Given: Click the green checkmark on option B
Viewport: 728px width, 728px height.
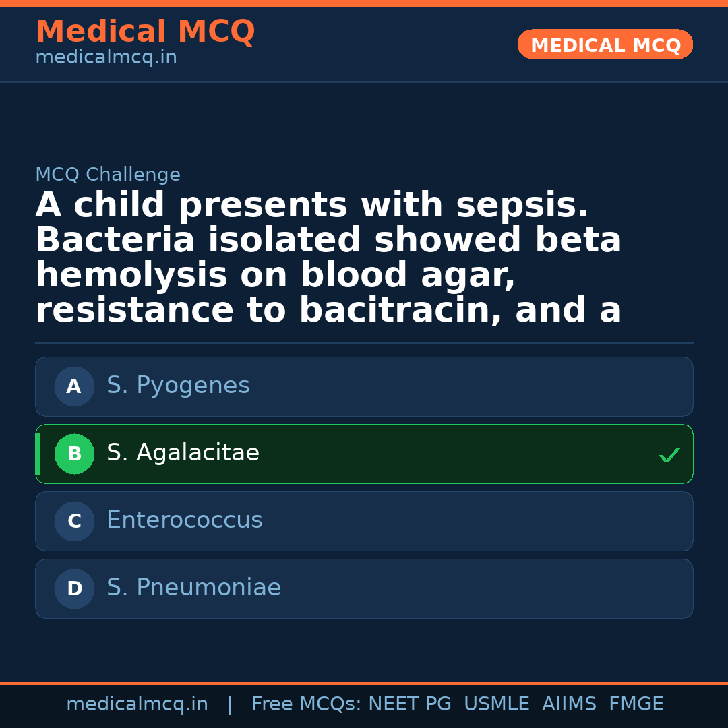Looking at the screenshot, I should [669, 456].
